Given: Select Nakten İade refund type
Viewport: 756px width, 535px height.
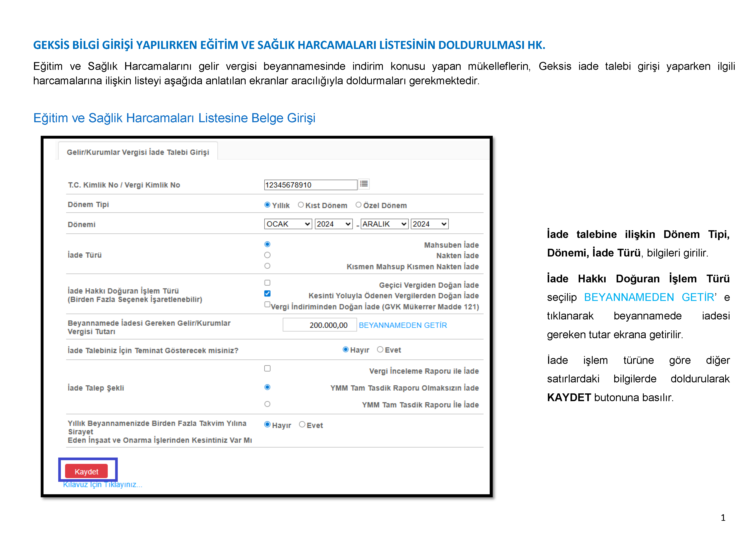Looking at the screenshot, I should point(267,255).
